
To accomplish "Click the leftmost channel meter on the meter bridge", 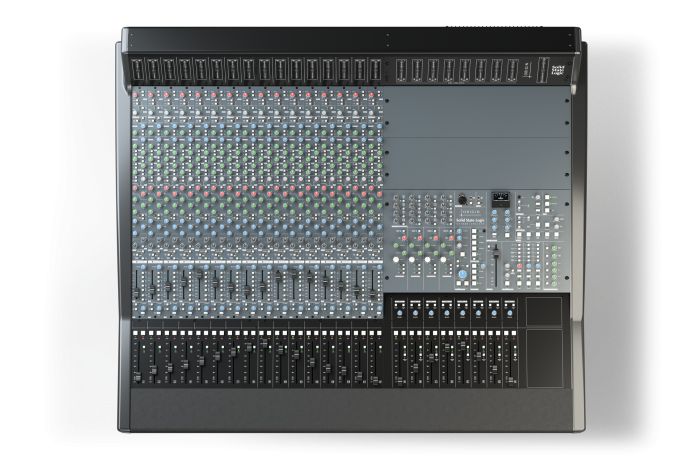I will point(138,71).
